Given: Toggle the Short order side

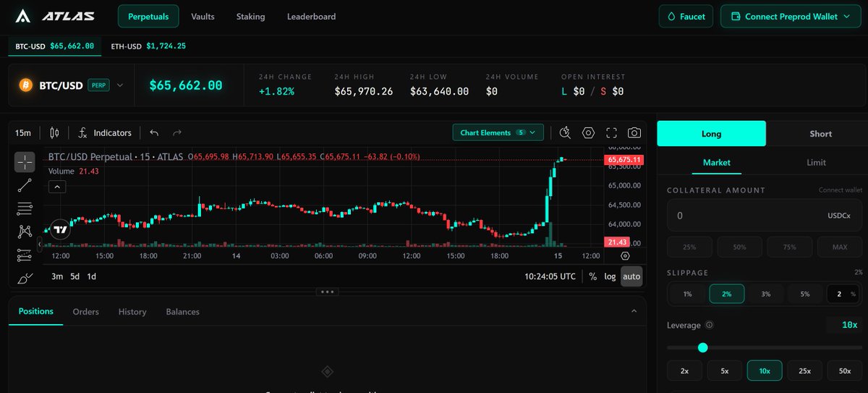Looking at the screenshot, I should coord(820,134).
